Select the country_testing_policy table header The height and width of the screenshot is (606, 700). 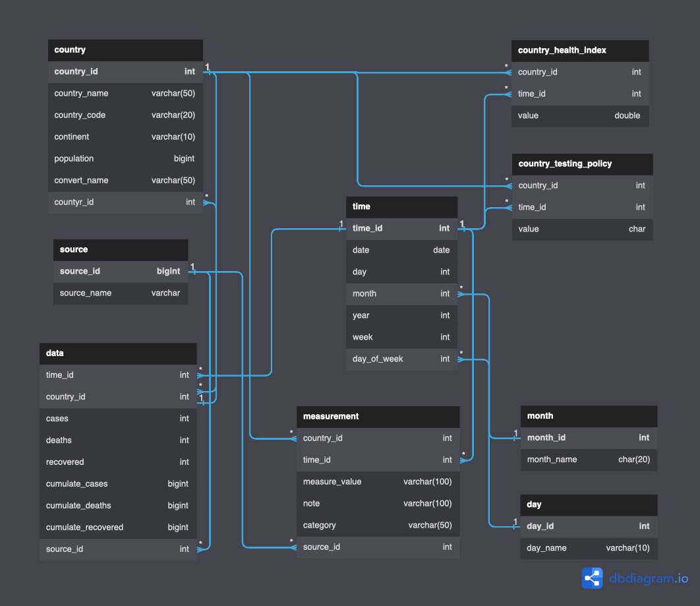pos(583,164)
